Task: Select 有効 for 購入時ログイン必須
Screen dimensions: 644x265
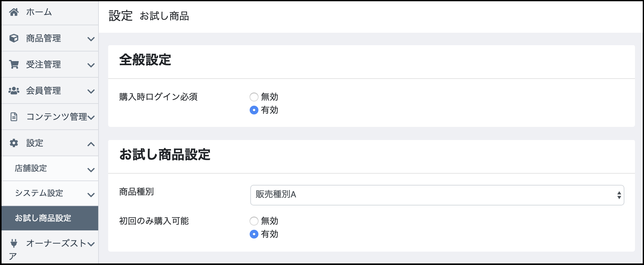Action: click(254, 110)
